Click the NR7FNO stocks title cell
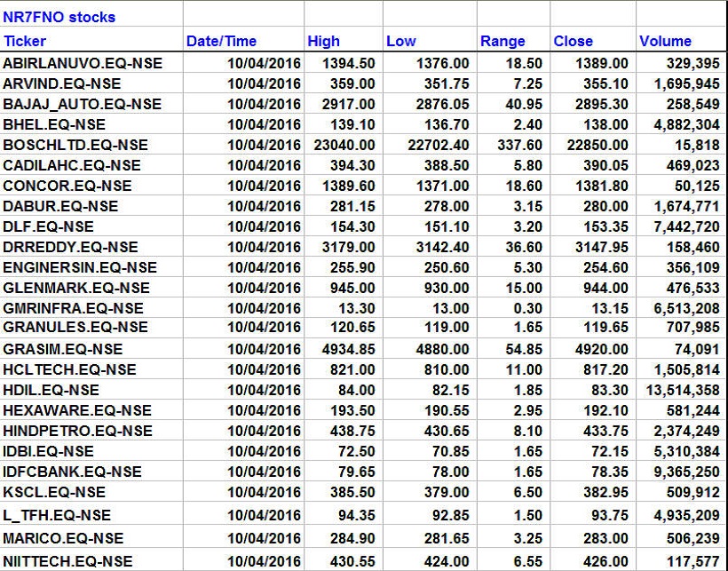The height and width of the screenshot is (571, 728). tap(59, 17)
